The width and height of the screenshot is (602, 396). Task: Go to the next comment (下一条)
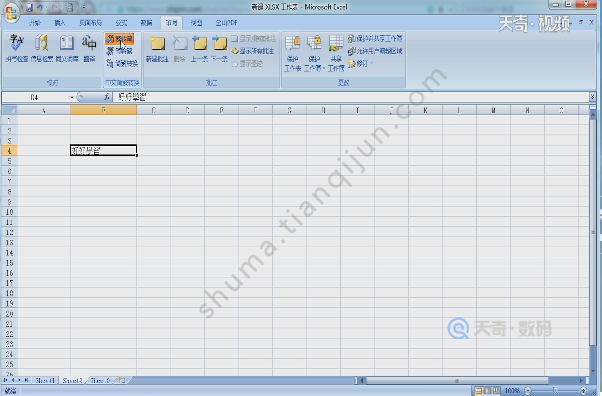220,48
